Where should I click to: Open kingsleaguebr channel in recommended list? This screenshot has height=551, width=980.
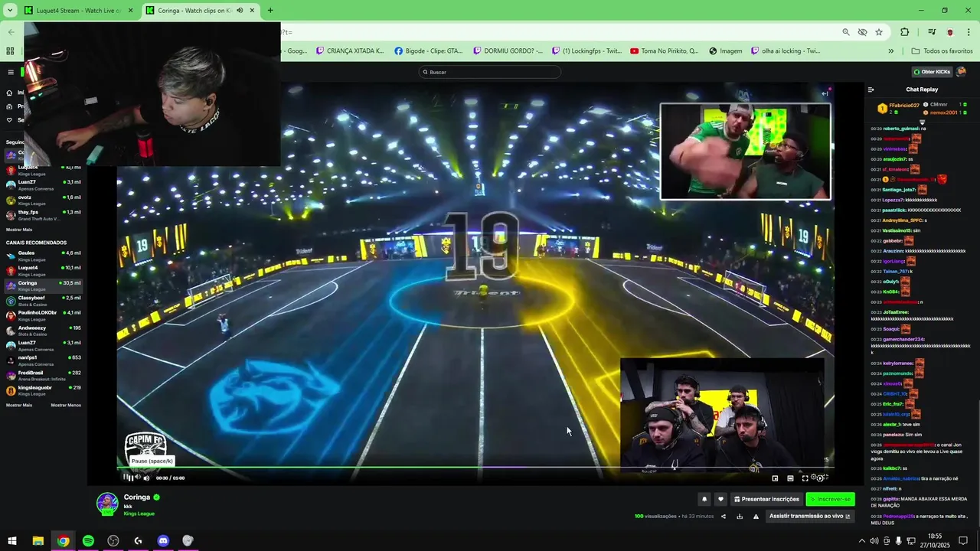[44, 390]
